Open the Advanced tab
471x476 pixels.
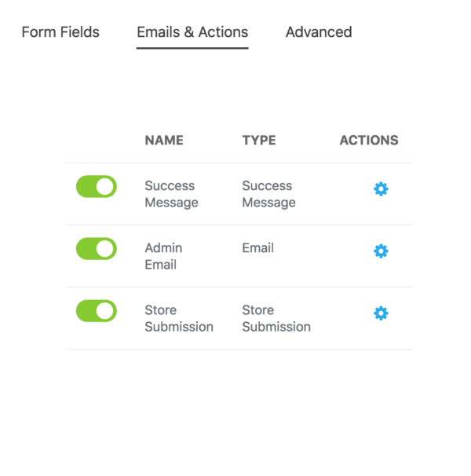click(319, 32)
